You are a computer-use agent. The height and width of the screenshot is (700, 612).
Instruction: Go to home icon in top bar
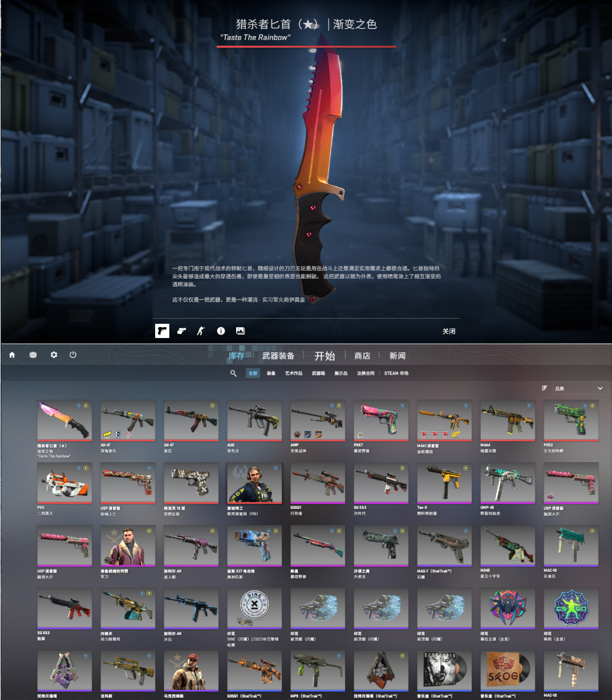pos(12,355)
